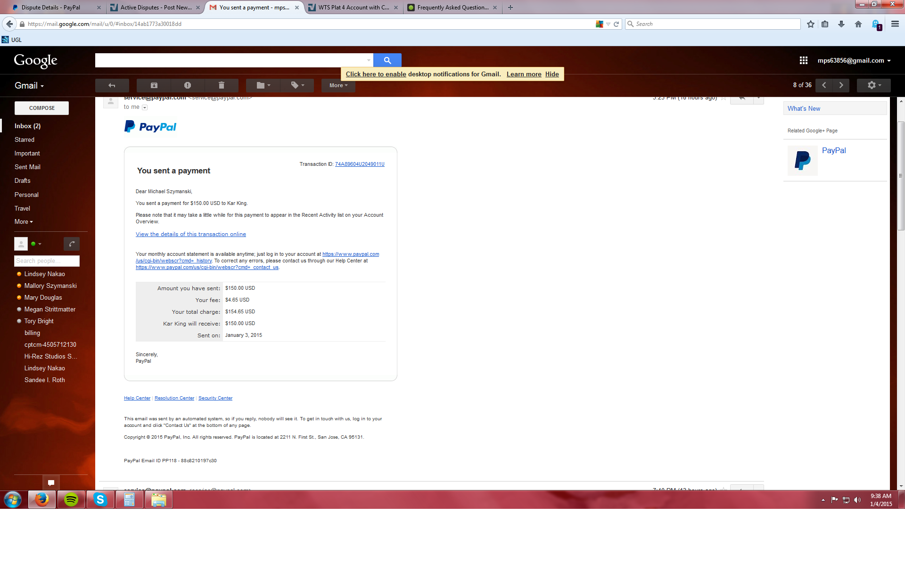905x588 pixels.
Task: Open Inbox (2) folder
Action: pos(27,126)
